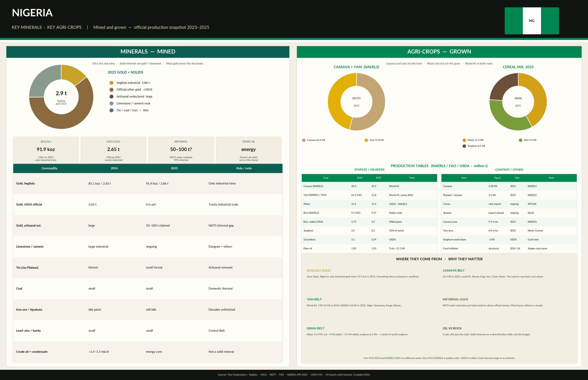Click the Crude oil + condensate row label
The height and width of the screenshot is (380, 588).
click(x=32, y=352)
